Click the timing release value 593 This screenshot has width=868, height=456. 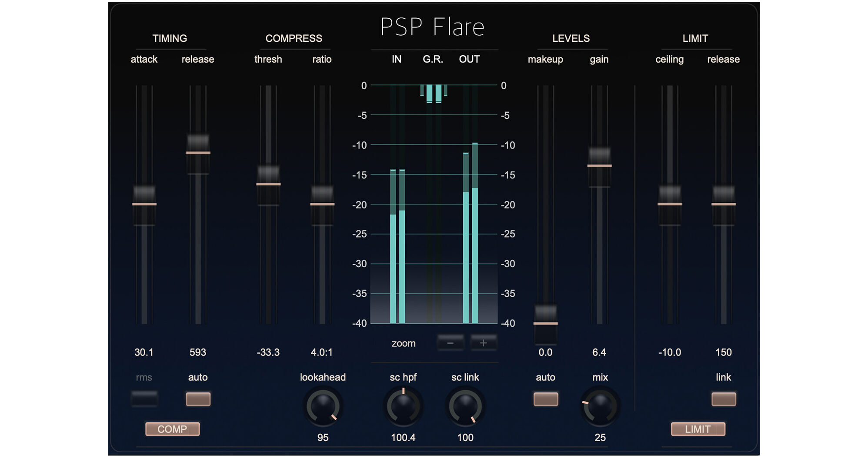(198, 352)
